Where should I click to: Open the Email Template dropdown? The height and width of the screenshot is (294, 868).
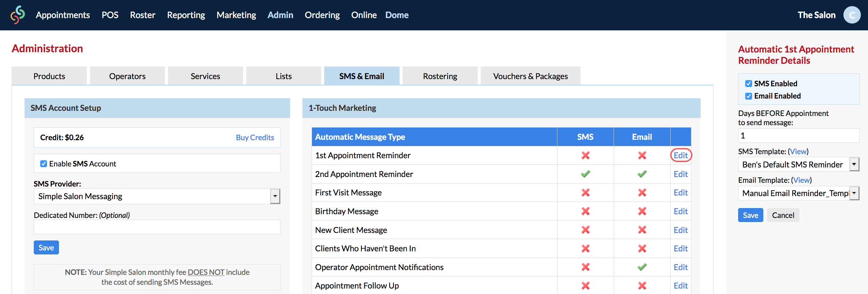coord(798,193)
